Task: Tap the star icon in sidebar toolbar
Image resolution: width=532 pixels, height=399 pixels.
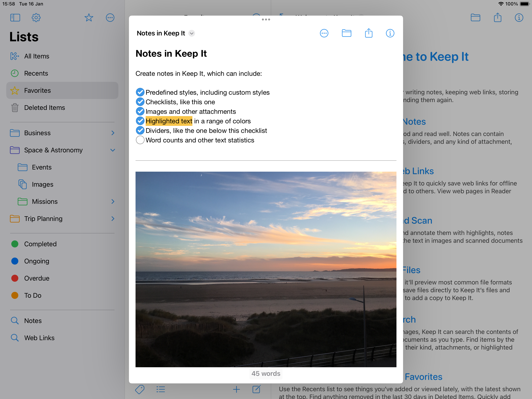Action: 89,18
